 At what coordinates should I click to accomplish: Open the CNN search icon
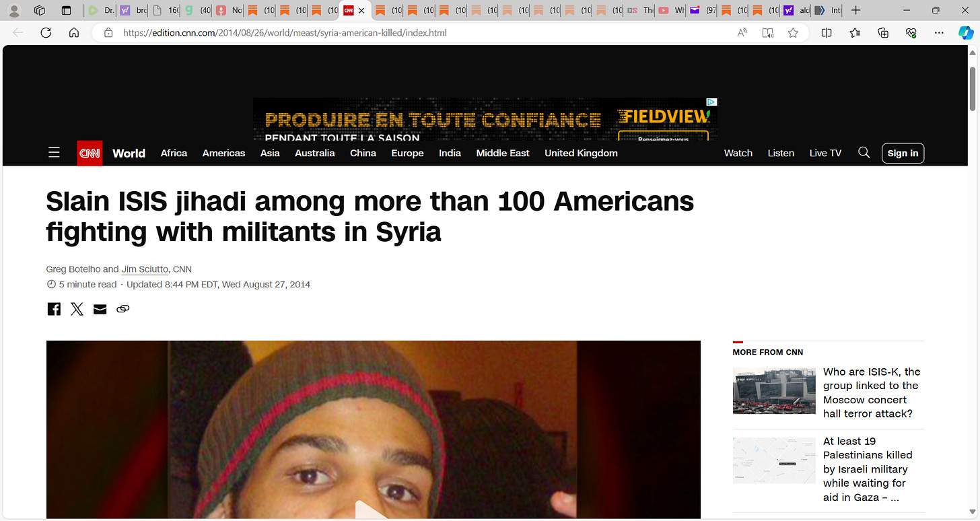[864, 153]
